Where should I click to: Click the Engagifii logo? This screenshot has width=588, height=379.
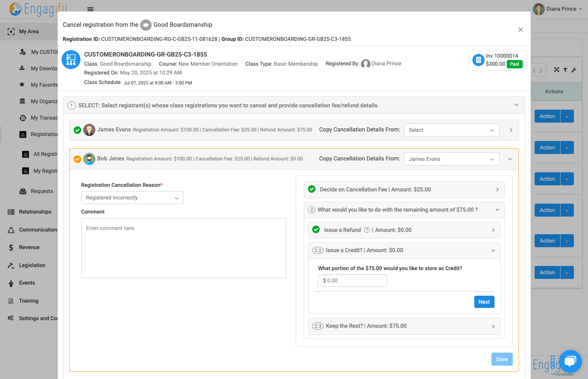(38, 9)
